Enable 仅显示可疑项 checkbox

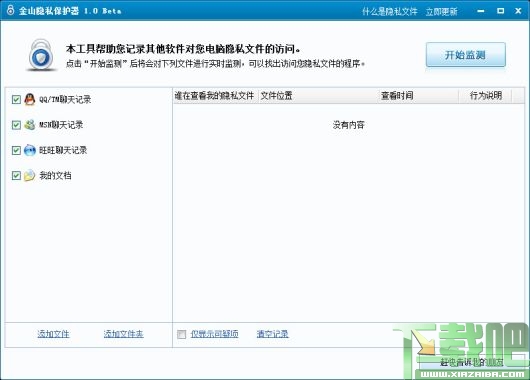point(182,334)
